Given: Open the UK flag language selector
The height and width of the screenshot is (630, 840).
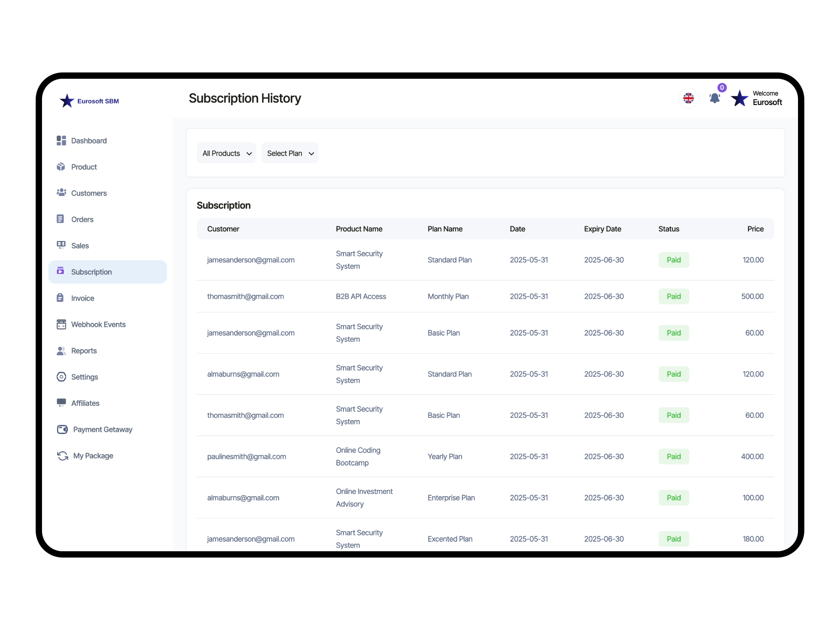Looking at the screenshot, I should pos(688,98).
